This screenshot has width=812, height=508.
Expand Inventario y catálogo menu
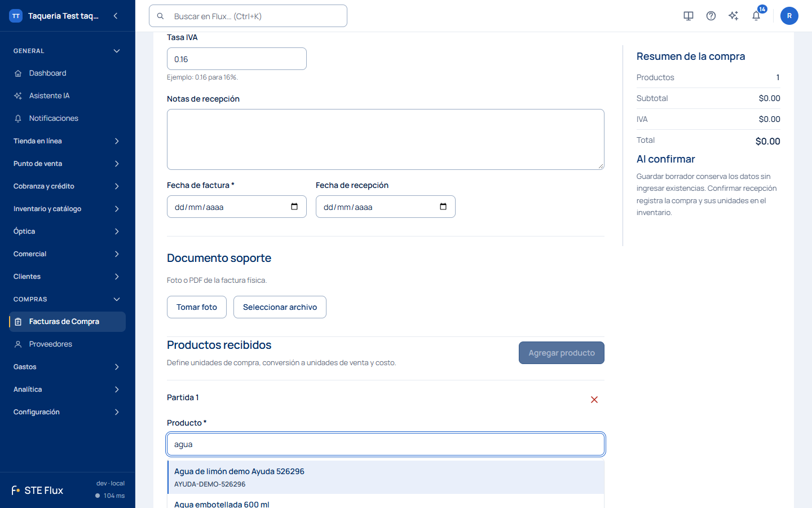pyautogui.click(x=67, y=209)
